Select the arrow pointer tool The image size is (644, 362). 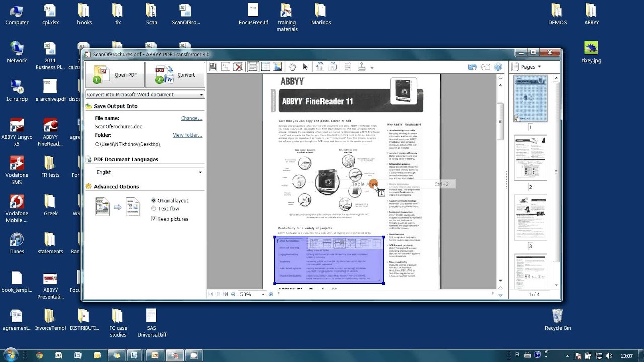[305, 67]
